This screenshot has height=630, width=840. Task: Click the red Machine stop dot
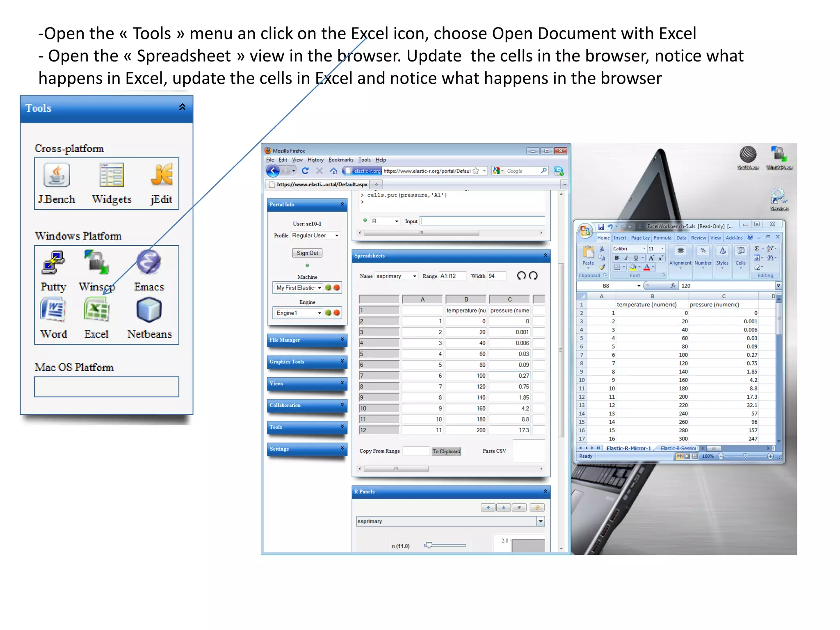tap(337, 288)
